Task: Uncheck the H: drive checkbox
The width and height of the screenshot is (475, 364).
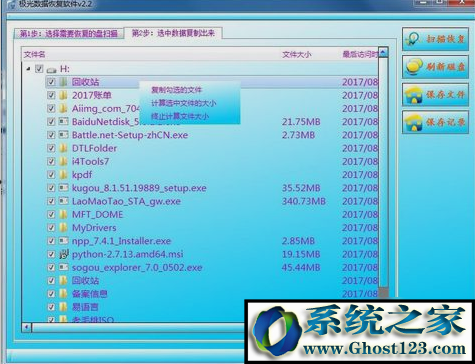Action: tap(39, 69)
